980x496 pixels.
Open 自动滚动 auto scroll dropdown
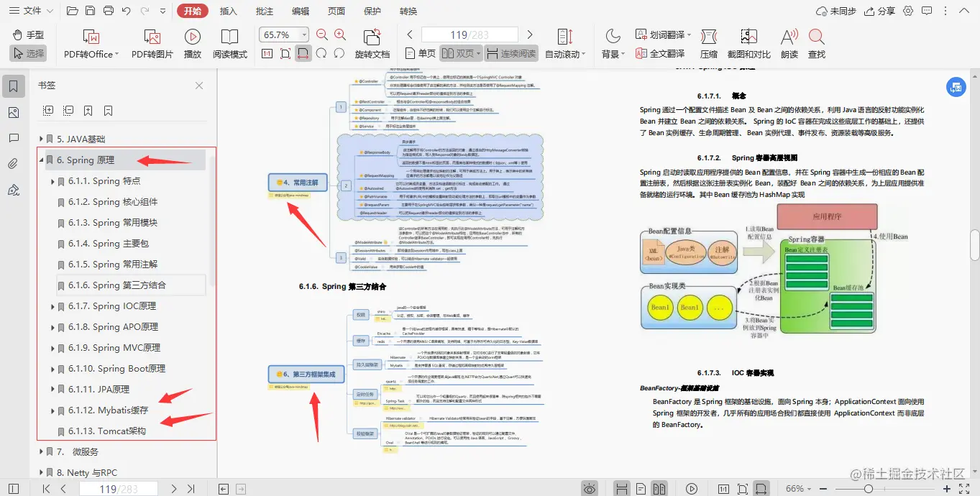pyautogui.click(x=565, y=43)
